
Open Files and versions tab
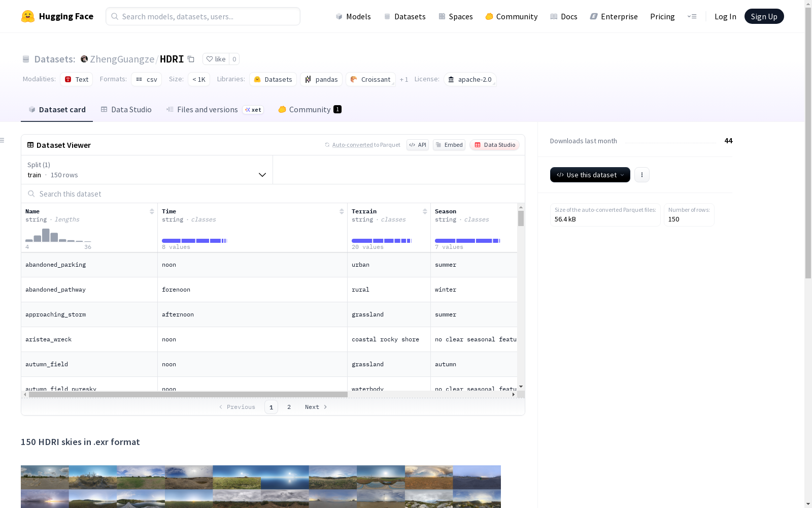pyautogui.click(x=215, y=109)
